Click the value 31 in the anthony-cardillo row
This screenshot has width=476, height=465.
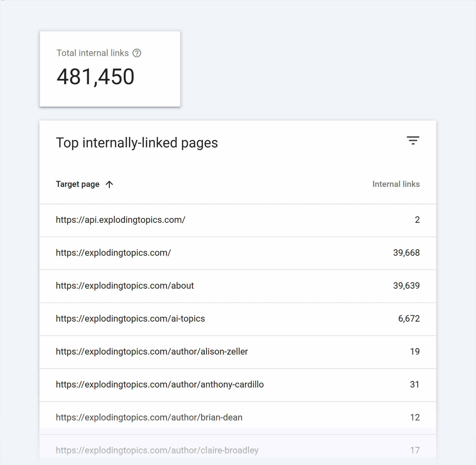pyautogui.click(x=415, y=385)
